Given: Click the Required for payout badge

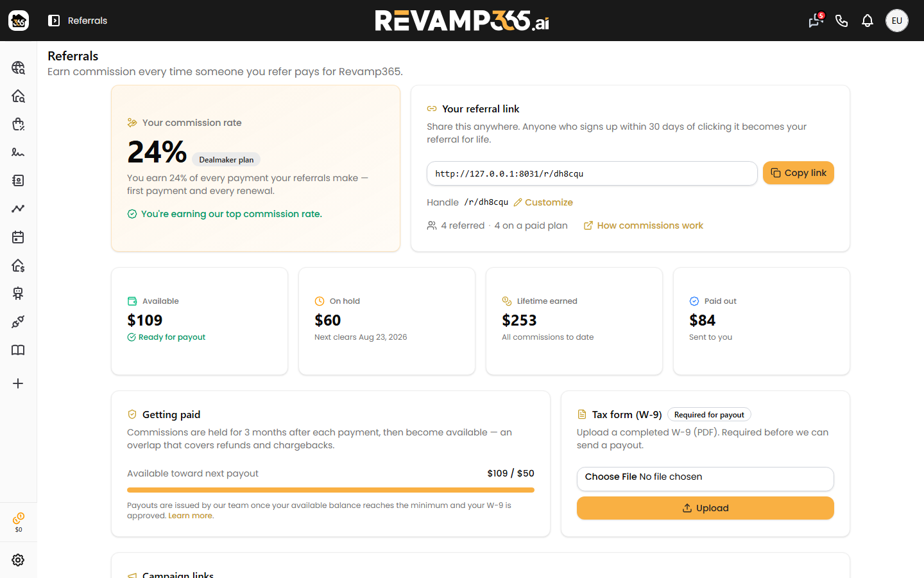Looking at the screenshot, I should click(709, 415).
